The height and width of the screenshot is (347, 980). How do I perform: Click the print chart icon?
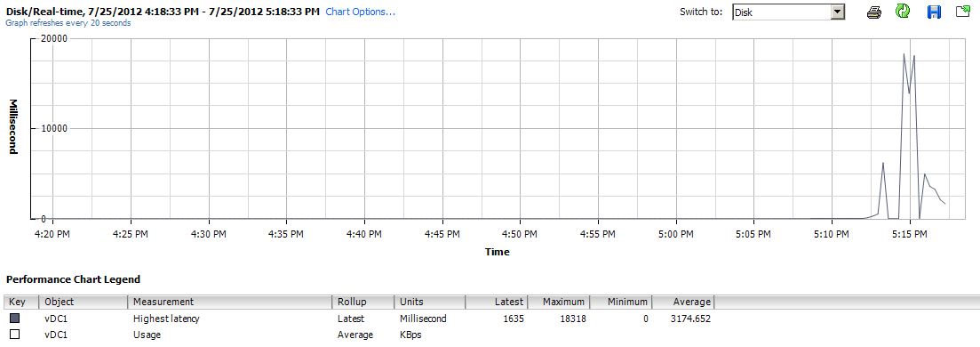point(873,12)
